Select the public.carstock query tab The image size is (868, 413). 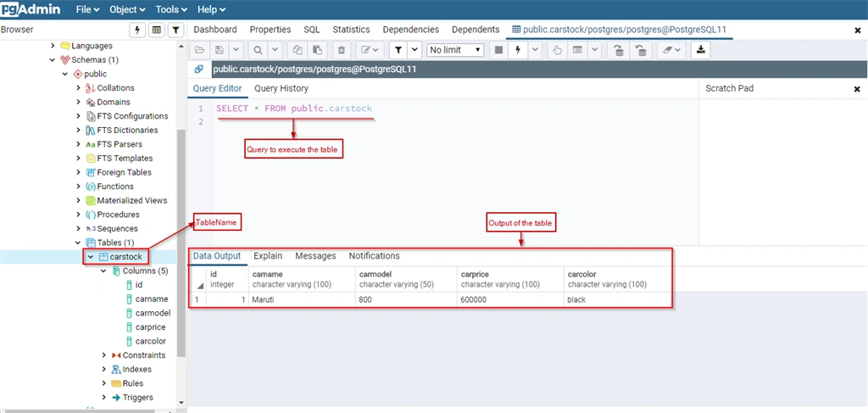click(619, 30)
